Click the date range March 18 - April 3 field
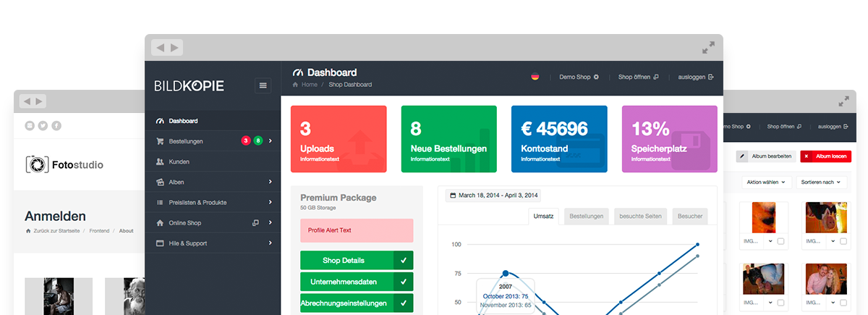Viewport: 868px width, 315px height. [493, 196]
